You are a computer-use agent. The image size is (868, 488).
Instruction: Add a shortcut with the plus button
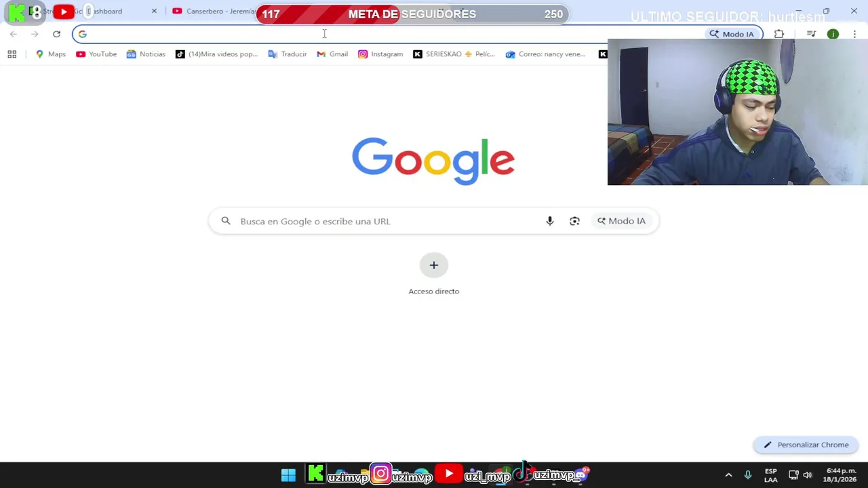[x=434, y=265]
